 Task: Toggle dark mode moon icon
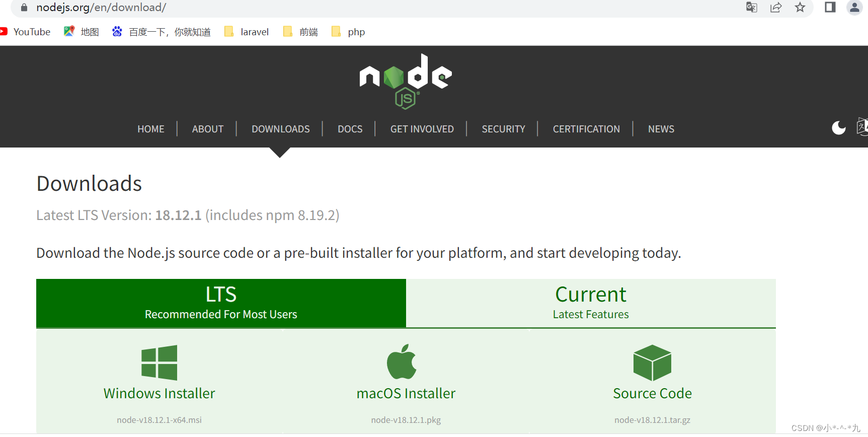pos(839,128)
